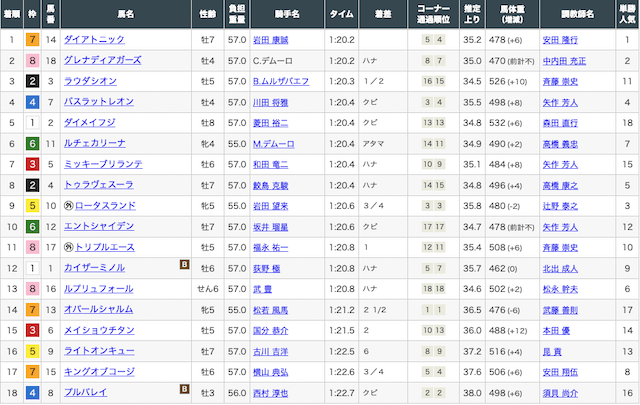Open trainer link 北出 成人
The image size is (640, 405).
click(x=560, y=269)
